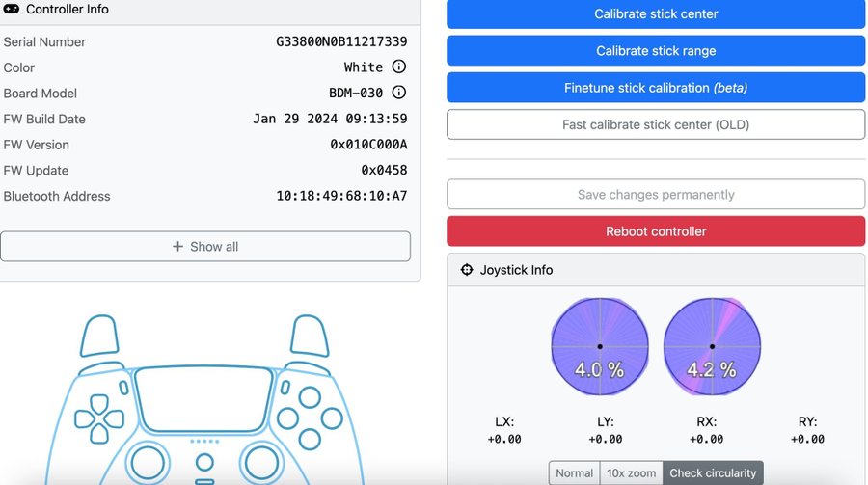Click the right analog stick on the diagram
This screenshot has height=485, width=868.
click(261, 463)
